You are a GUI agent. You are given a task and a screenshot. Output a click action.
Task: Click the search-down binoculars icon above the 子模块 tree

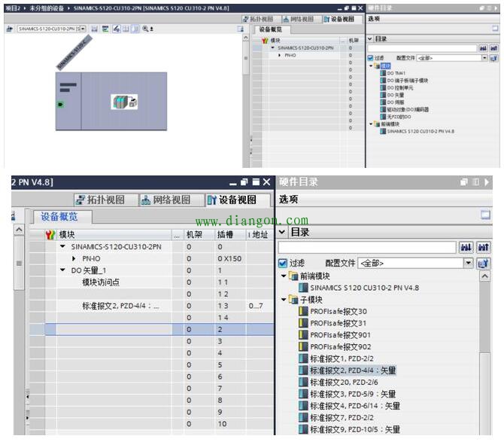click(467, 248)
